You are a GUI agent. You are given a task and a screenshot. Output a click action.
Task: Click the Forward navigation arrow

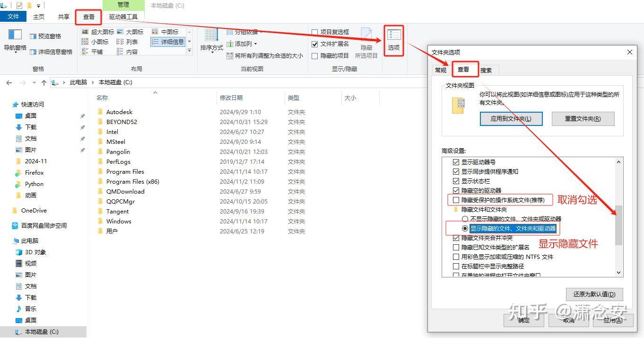22,82
